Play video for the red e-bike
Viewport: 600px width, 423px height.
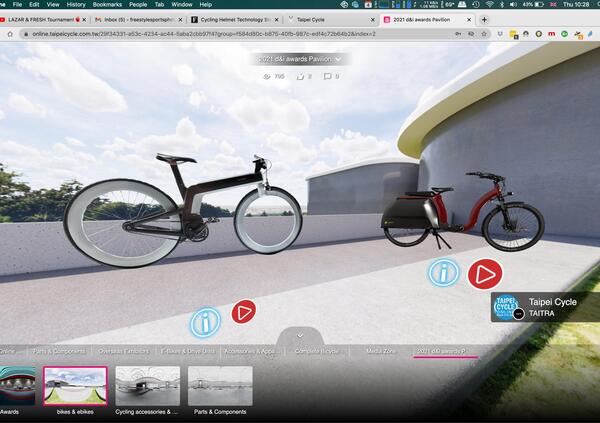(485, 273)
